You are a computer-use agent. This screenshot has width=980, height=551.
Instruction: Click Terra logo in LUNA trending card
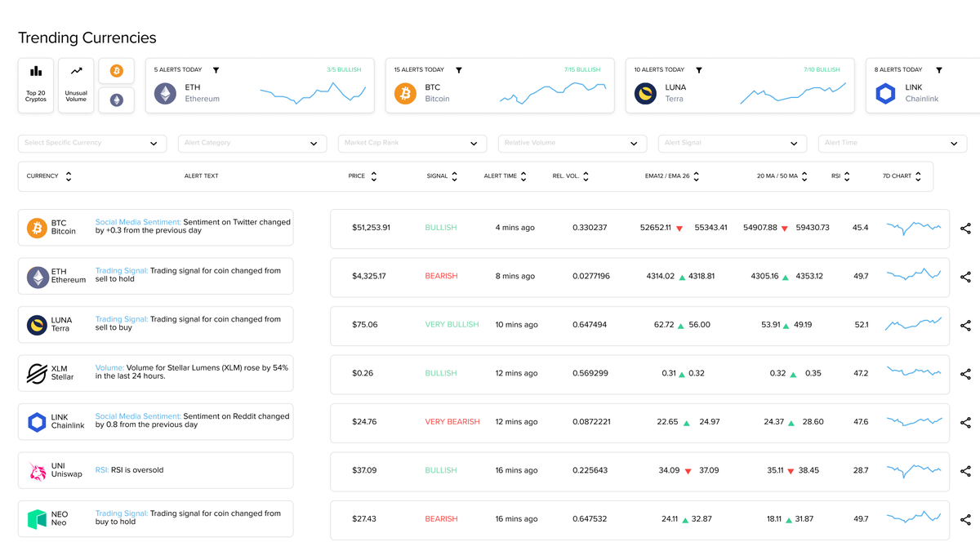pos(646,93)
